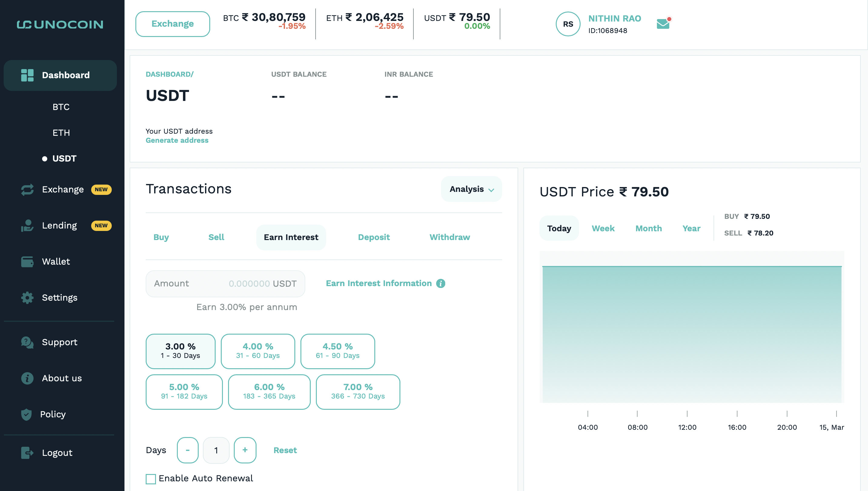Image resolution: width=868 pixels, height=491 pixels.
Task: Click the NEW badge beside Lending
Action: click(101, 225)
